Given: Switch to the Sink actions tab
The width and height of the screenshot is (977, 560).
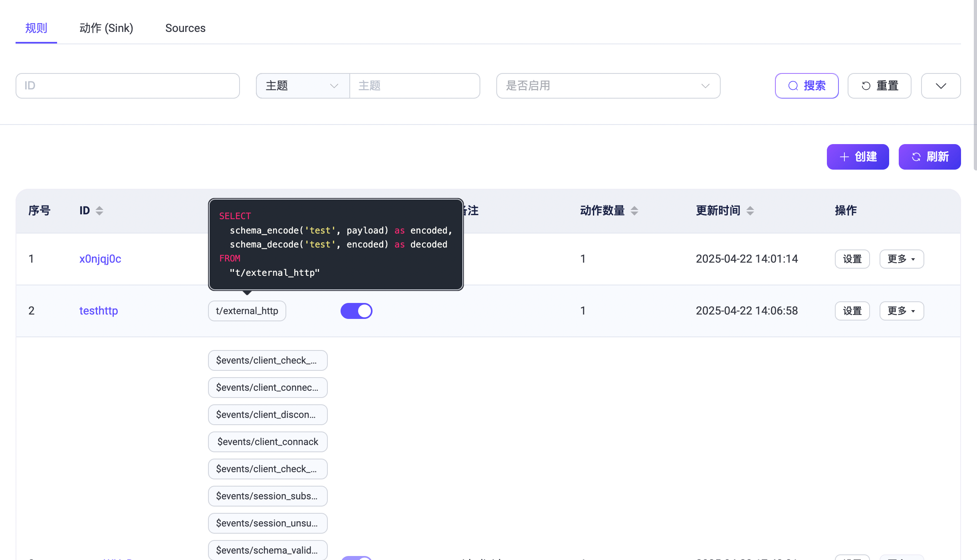Looking at the screenshot, I should click(x=106, y=28).
